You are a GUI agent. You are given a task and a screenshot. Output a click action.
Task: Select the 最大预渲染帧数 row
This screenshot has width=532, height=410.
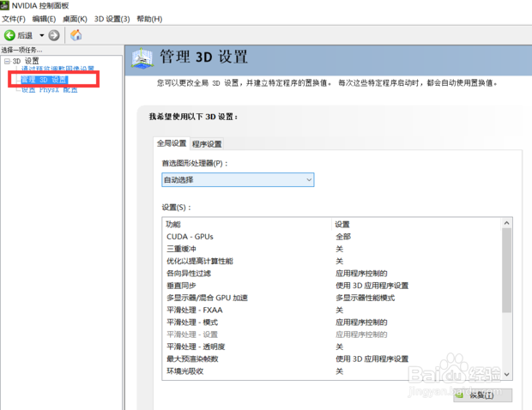(331, 359)
